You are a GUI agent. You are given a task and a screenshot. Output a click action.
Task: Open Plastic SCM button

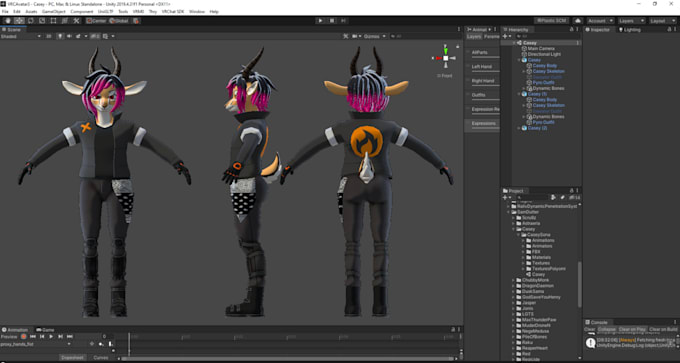click(x=551, y=20)
